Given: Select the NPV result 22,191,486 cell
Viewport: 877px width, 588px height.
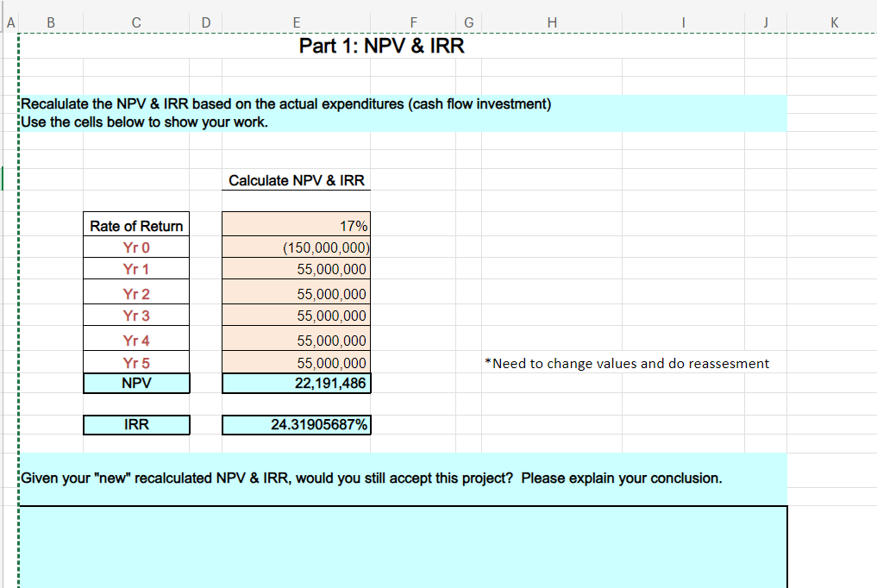Looking at the screenshot, I should [296, 383].
